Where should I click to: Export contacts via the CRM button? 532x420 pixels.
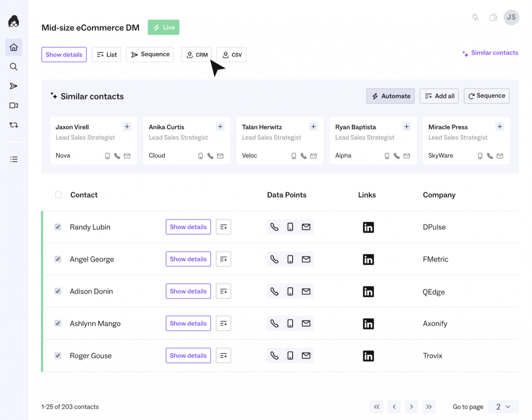[x=196, y=55]
